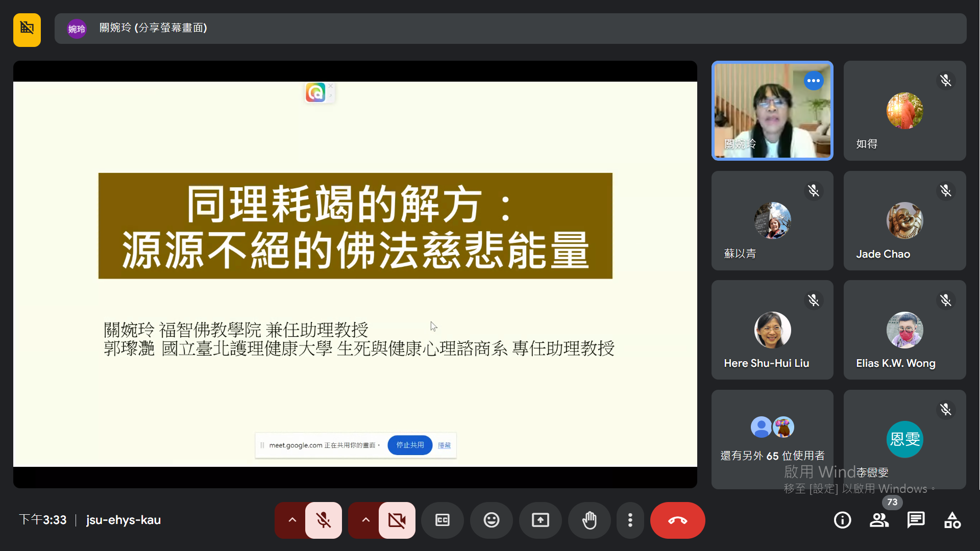Toggle the camera off button
980x551 pixels.
point(397,520)
